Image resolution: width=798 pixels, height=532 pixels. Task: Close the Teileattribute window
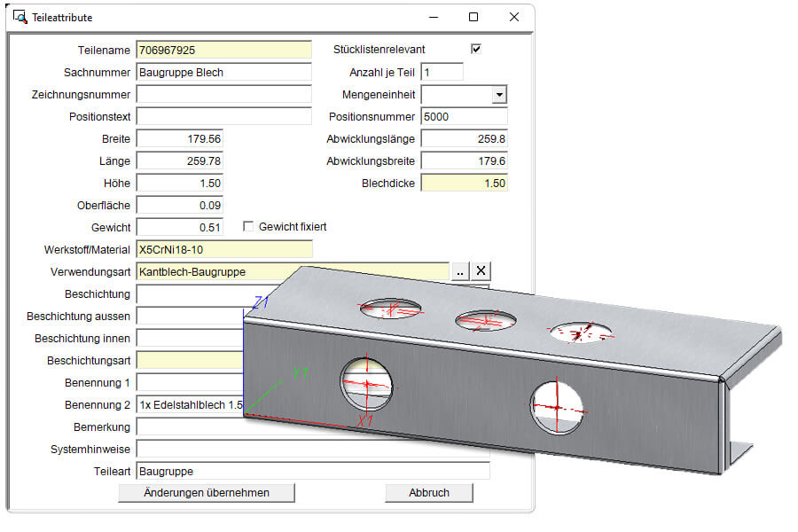(514, 17)
